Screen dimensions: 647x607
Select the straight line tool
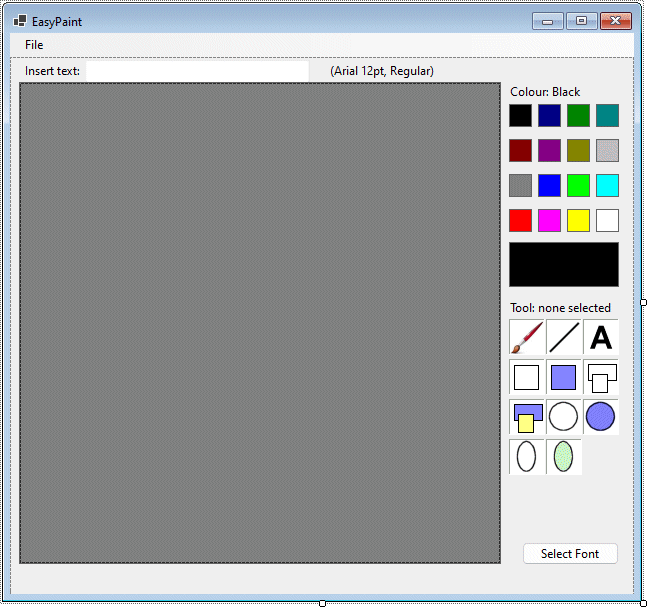click(564, 338)
